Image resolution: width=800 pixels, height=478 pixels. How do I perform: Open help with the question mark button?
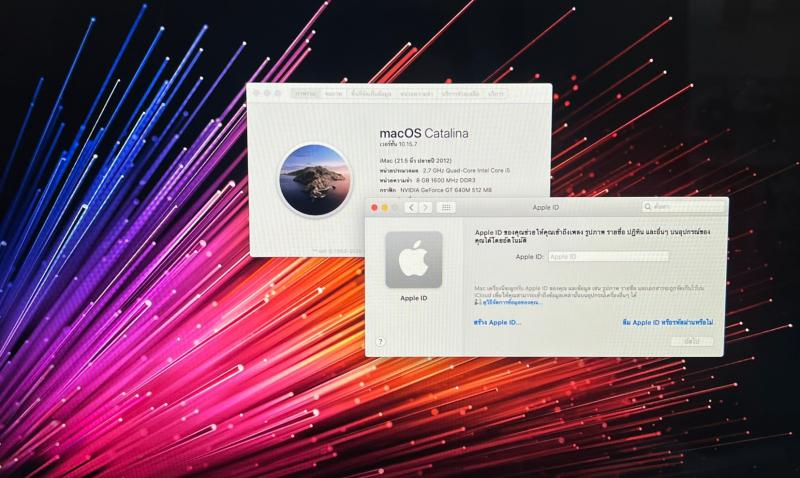point(380,342)
